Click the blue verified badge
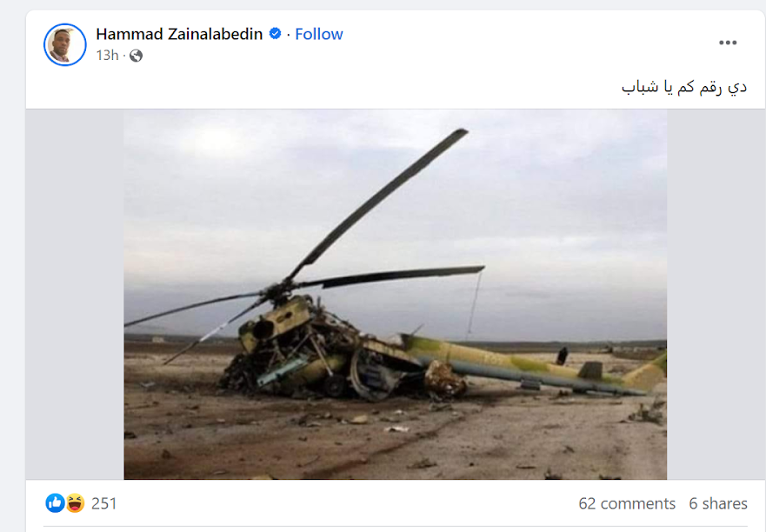 275,34
